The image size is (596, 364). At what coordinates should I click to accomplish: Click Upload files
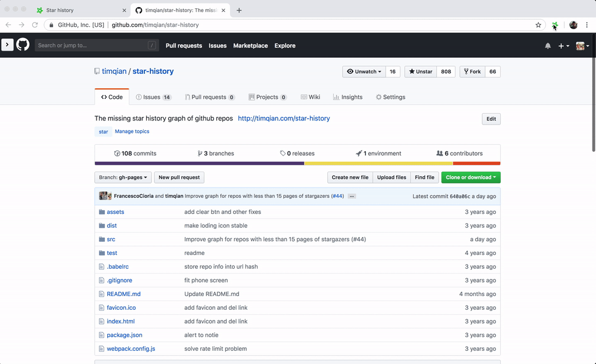(x=392, y=178)
